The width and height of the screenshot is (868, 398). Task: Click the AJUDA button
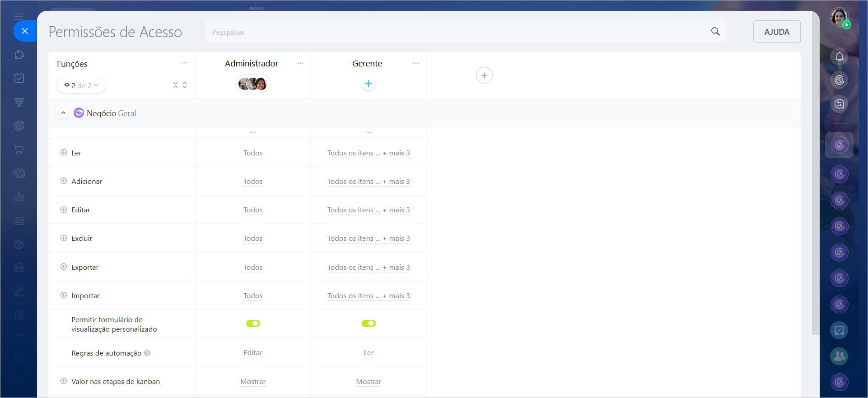click(777, 32)
